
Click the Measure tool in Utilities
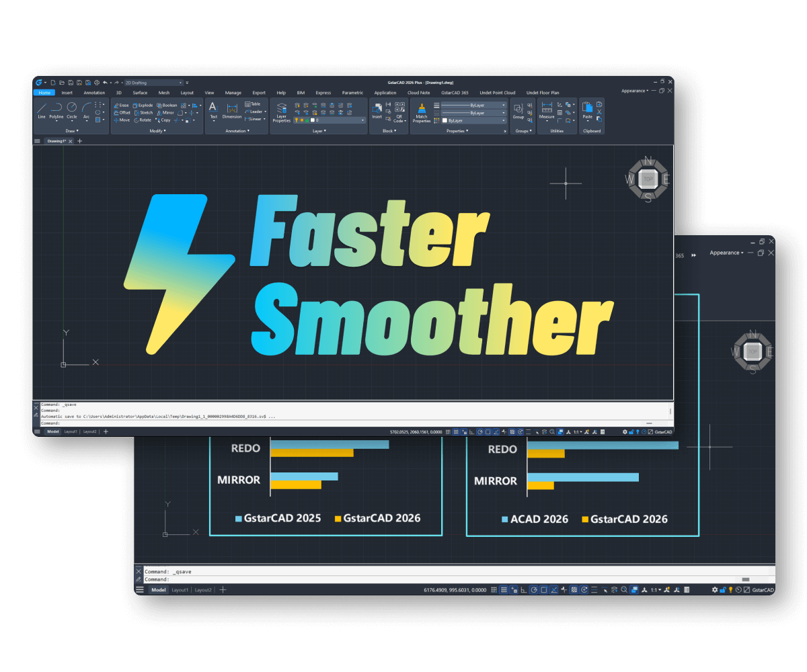coord(547,111)
